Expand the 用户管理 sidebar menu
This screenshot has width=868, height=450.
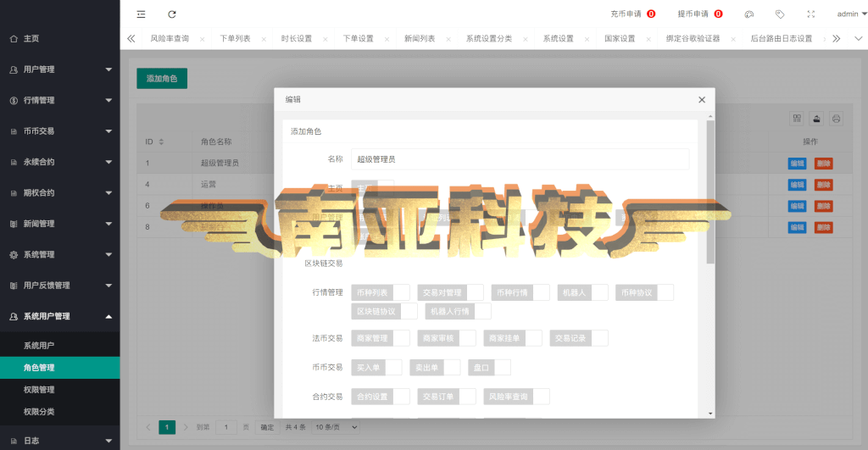[60, 69]
